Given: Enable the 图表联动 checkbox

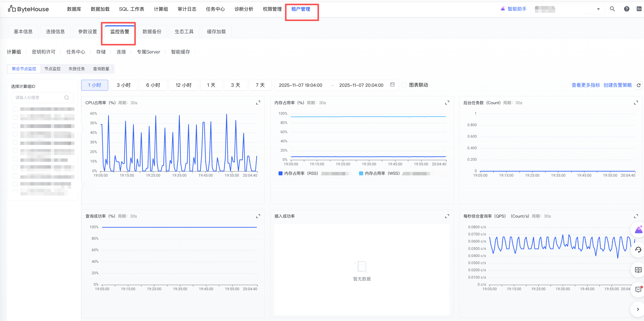Looking at the screenshot, I should pos(404,85).
